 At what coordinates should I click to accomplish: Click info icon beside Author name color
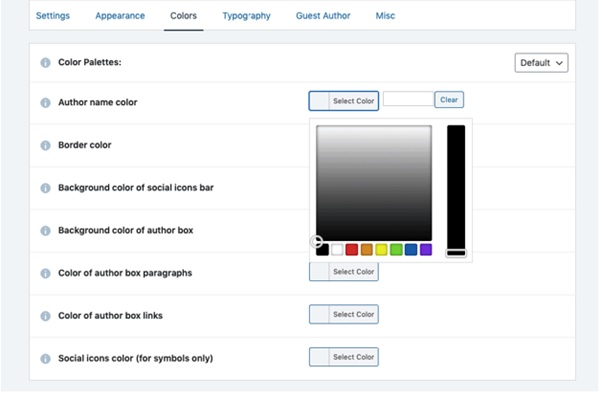45,102
